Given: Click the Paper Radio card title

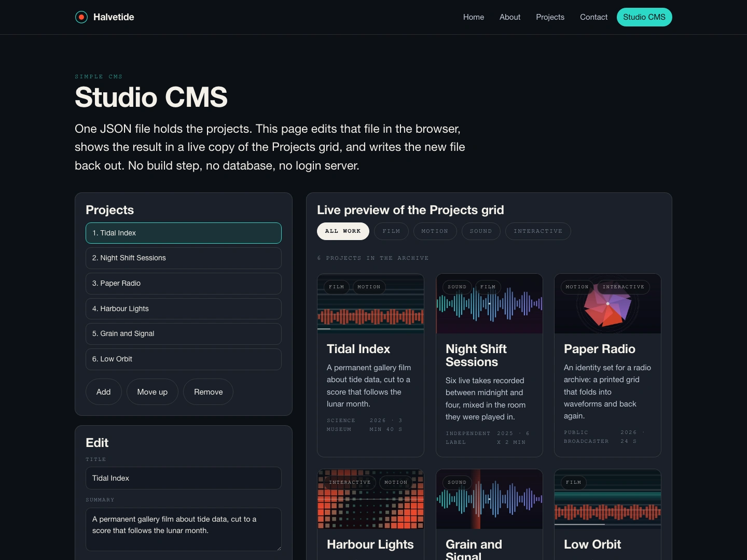Looking at the screenshot, I should pos(600,349).
